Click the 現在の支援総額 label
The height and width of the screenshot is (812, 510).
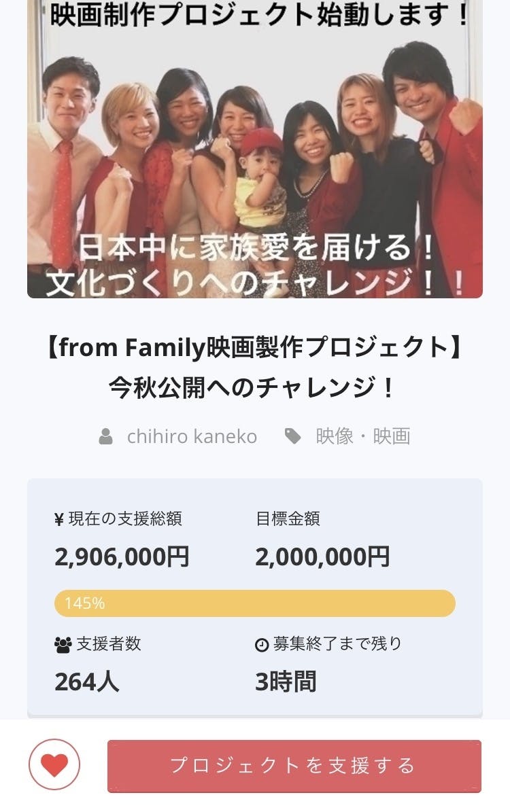point(125,519)
